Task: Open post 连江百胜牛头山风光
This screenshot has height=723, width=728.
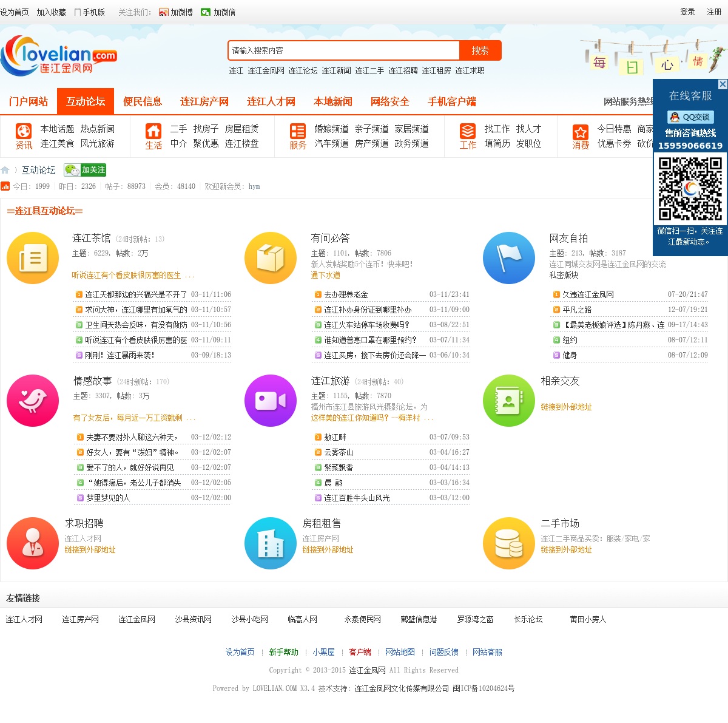Action: click(x=357, y=498)
